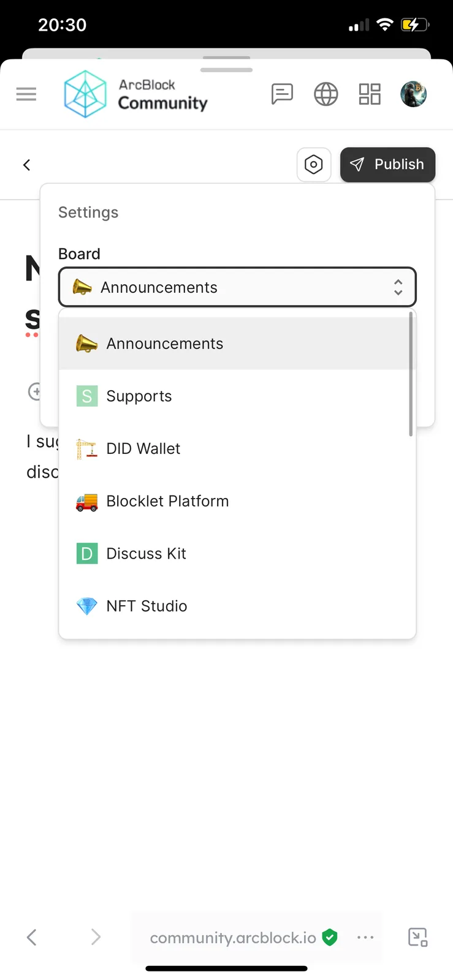This screenshot has width=453, height=980.
Task: Open the apps grid icon
Action: click(370, 94)
